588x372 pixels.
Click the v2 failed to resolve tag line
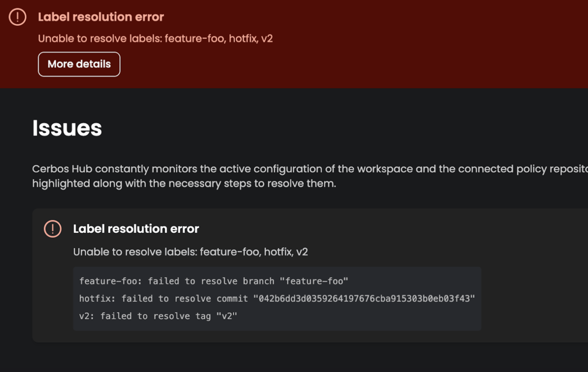158,316
